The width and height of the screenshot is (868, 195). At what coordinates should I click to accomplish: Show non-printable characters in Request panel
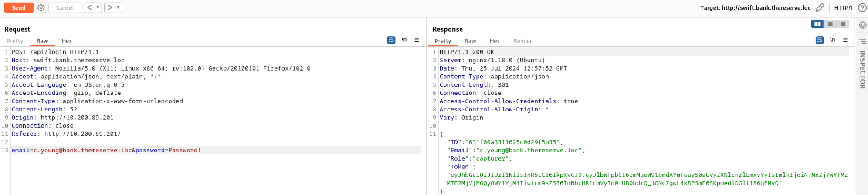(x=404, y=40)
